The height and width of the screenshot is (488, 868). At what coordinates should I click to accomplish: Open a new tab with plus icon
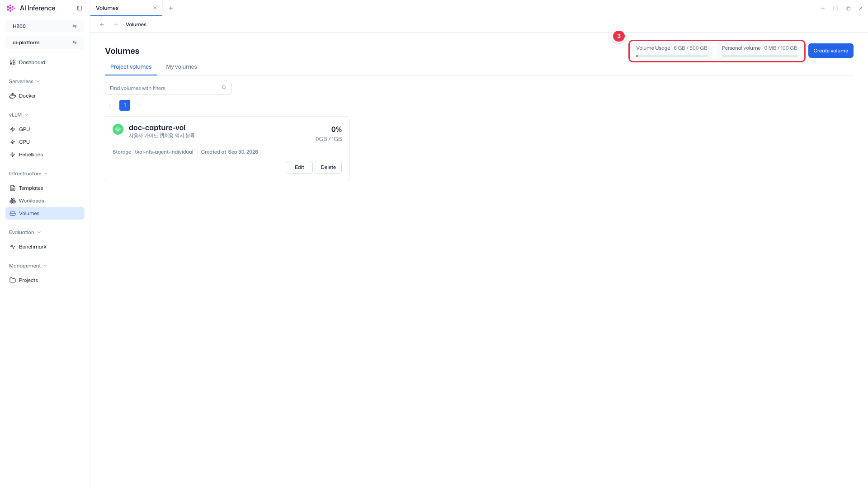coord(171,8)
